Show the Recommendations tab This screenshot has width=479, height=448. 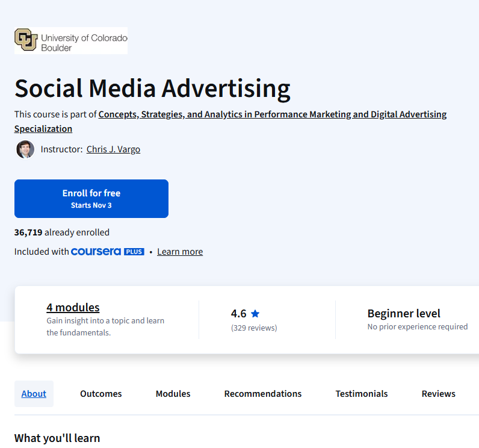[x=262, y=394]
